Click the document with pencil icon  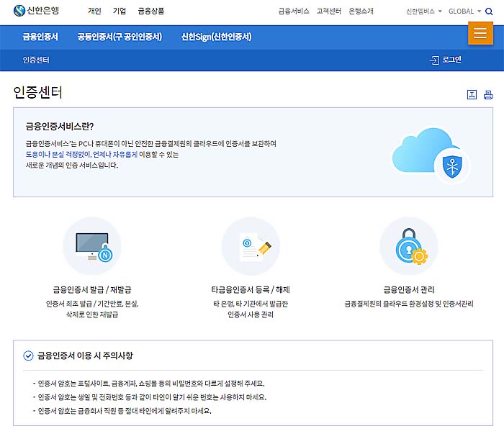point(251,246)
